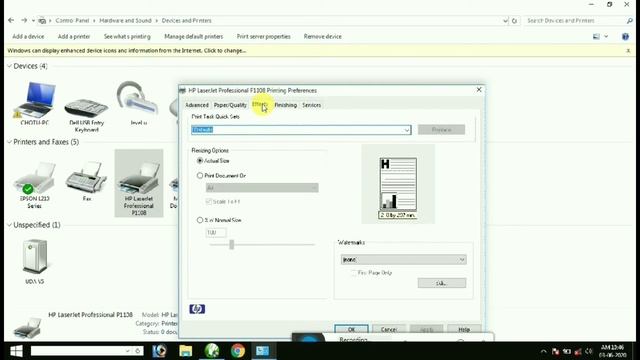Click Manage default printers
Screen dimensions: 640x360
(x=193, y=36)
